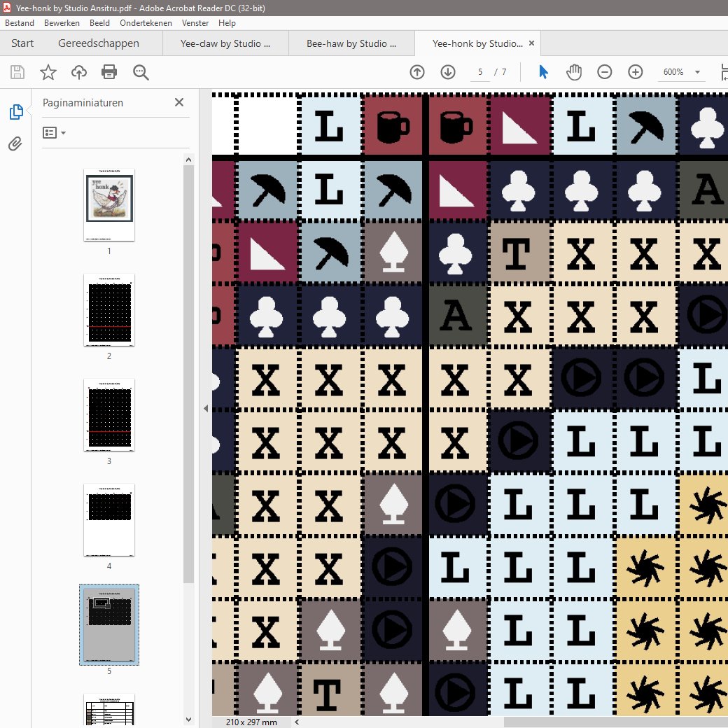Collapse the navigation pane with side arrow
This screenshot has width=728, height=728.
(x=206, y=408)
